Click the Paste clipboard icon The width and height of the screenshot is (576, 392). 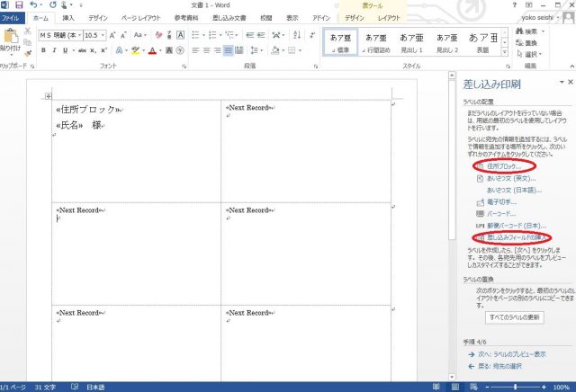[12, 41]
